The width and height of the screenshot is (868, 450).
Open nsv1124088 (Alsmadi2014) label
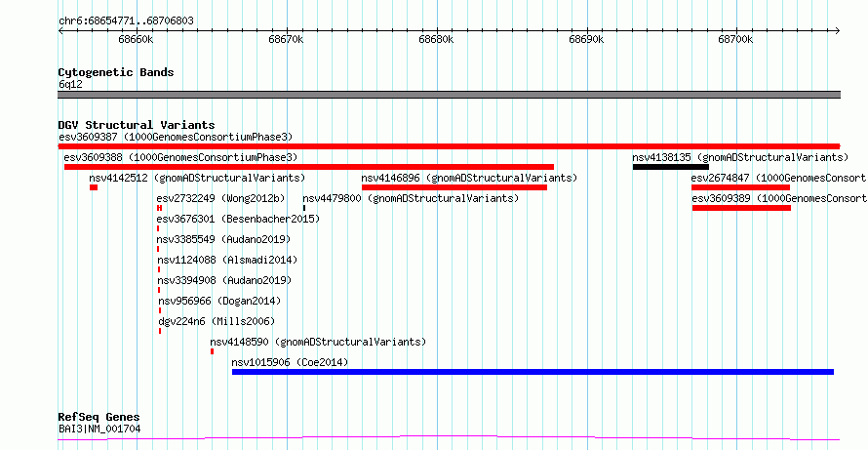click(227, 260)
